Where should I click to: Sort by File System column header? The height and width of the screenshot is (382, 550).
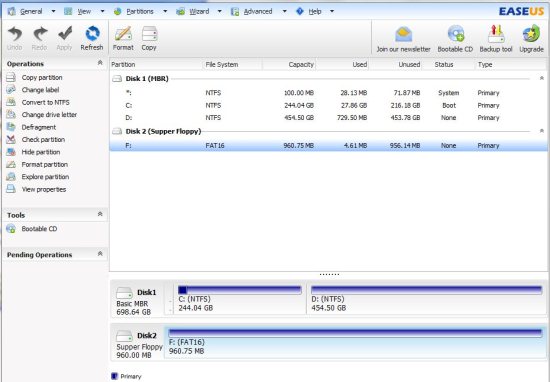(233, 65)
